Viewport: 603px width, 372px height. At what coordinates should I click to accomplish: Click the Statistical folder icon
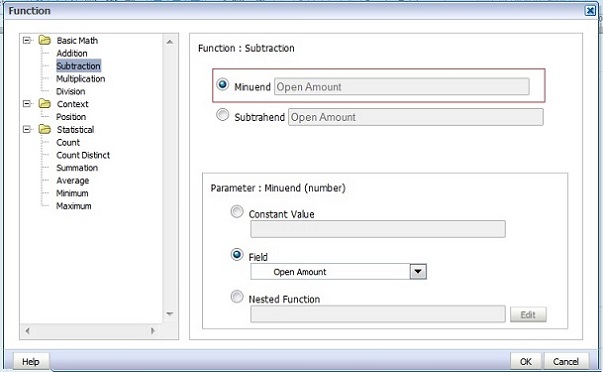click(x=45, y=129)
